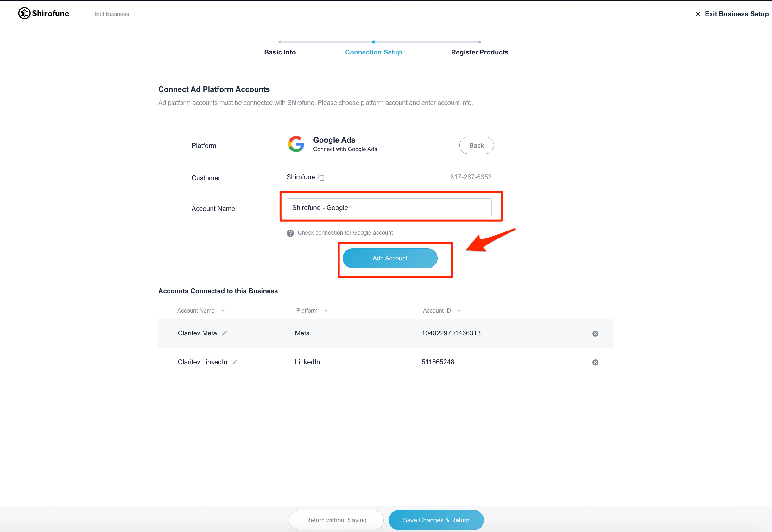Select customer ID 817-287-6352
This screenshot has width=772, height=532.
[471, 177]
